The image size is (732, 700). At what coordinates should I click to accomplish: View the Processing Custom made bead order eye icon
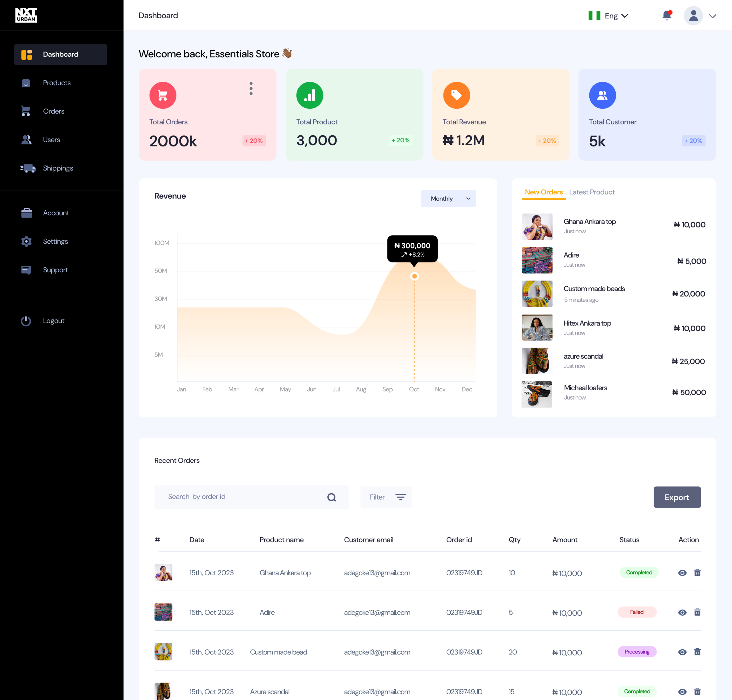[682, 652]
